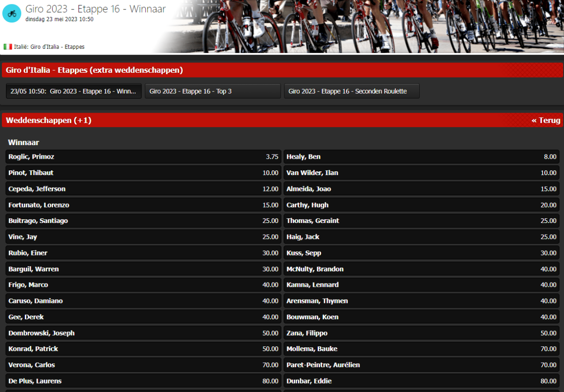Bet on Roglic, Primoz at 3.75
The image size is (564, 392).
pyautogui.click(x=143, y=157)
